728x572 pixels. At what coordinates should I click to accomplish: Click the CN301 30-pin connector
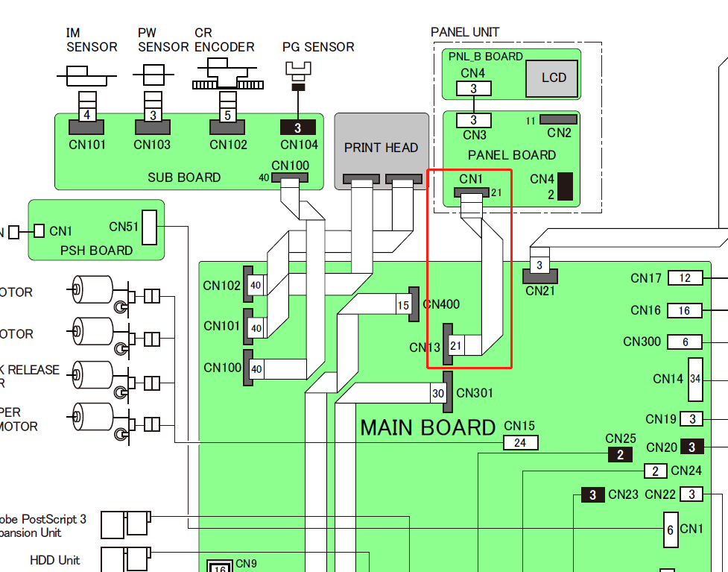tap(448, 392)
